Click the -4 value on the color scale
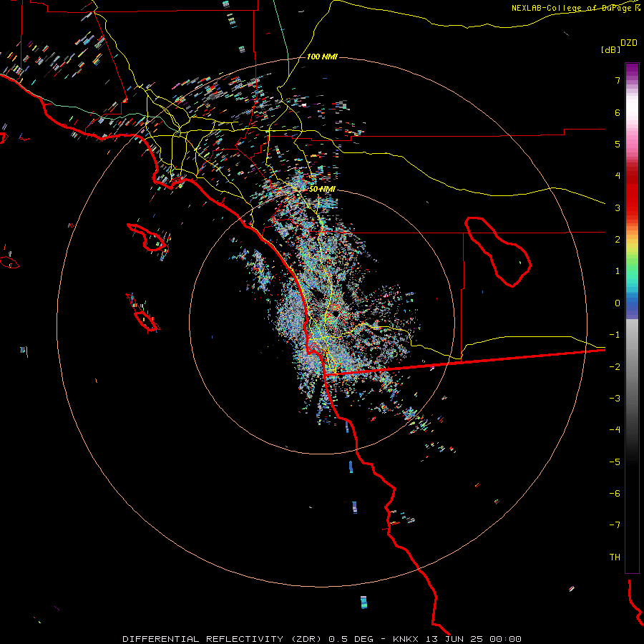Screen dimensions: 644x644 coord(615,430)
